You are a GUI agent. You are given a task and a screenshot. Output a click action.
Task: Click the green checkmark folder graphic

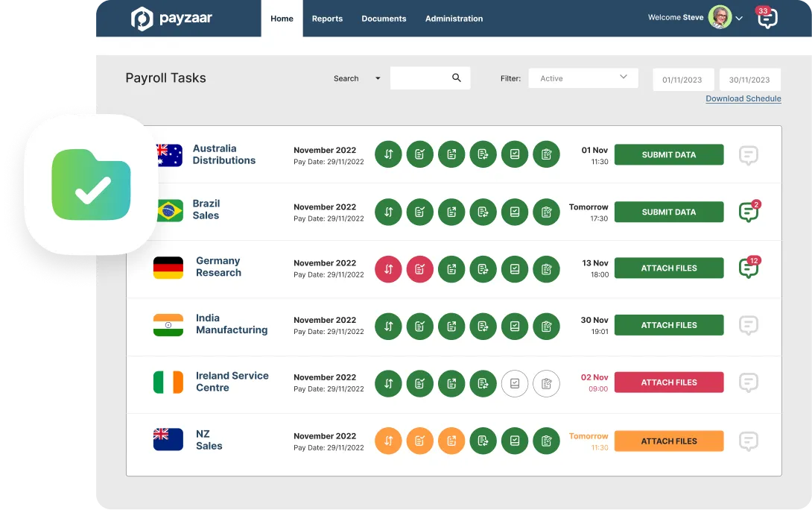90,183
